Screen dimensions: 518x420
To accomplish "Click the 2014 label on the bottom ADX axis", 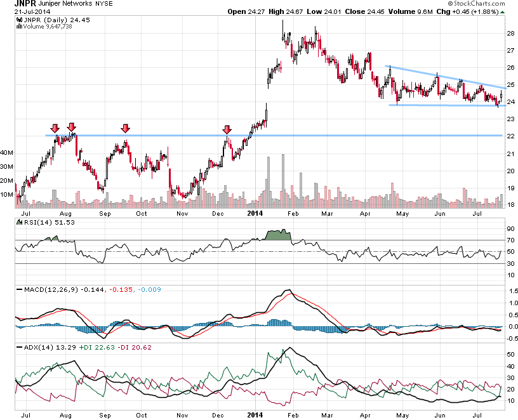I will click(x=255, y=415).
